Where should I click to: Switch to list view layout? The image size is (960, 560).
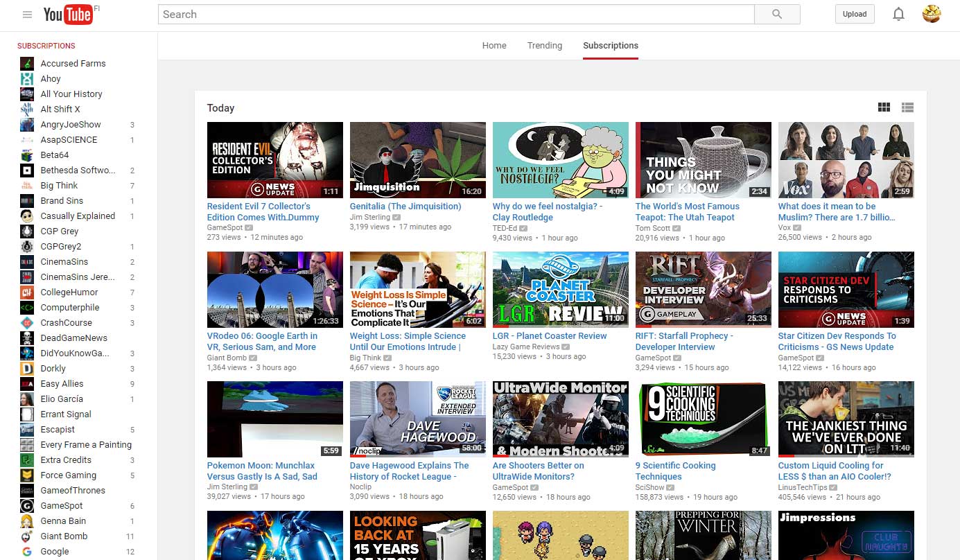pyautogui.click(x=907, y=107)
